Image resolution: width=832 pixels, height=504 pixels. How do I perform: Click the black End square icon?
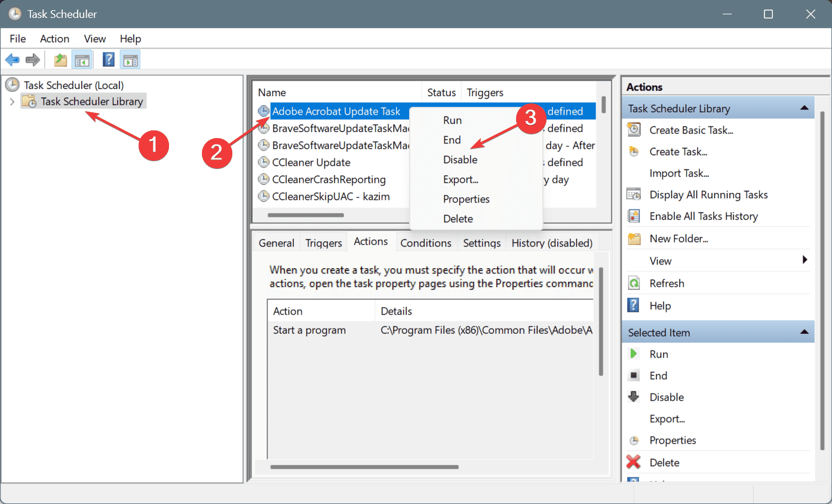click(634, 376)
